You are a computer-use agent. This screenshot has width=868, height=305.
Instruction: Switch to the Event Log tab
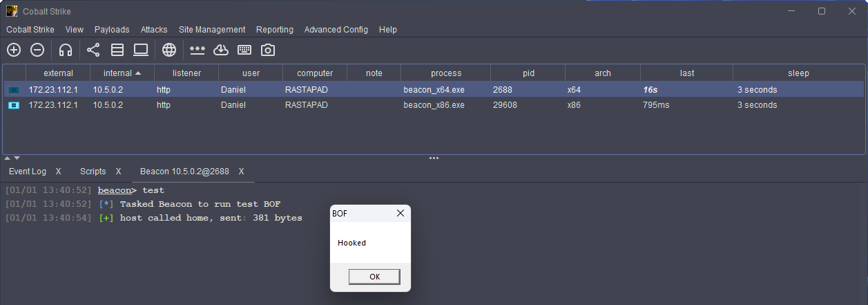click(28, 172)
